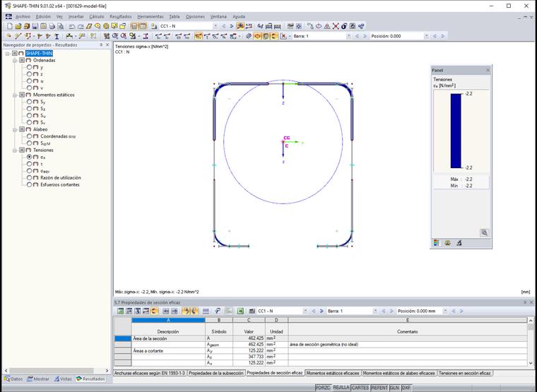Click the warning triangle icon in the toolbar
537x392 pixels.
327,26
